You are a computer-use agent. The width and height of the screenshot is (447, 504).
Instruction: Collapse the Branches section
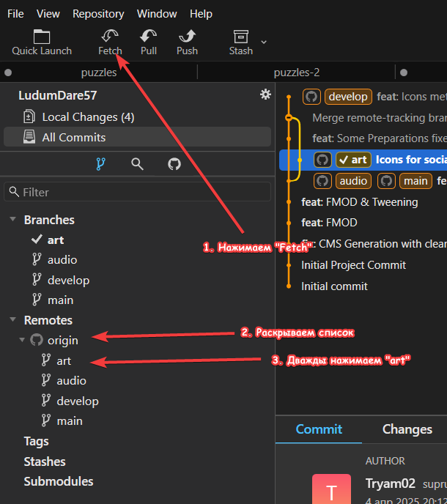click(x=13, y=220)
